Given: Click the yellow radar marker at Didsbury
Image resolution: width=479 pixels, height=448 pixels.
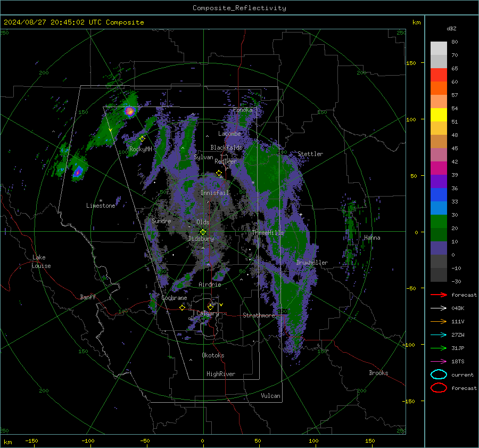Looking at the screenshot, I should 203,232.
